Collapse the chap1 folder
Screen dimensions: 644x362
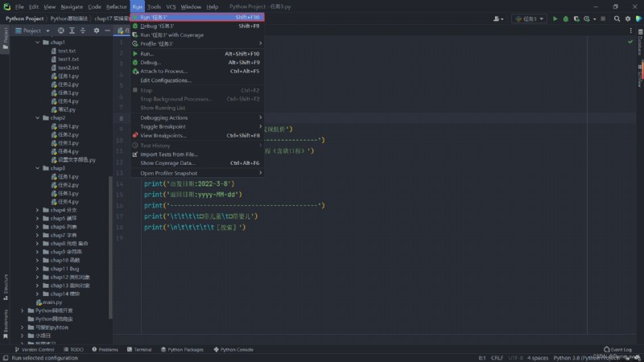[x=37, y=43]
